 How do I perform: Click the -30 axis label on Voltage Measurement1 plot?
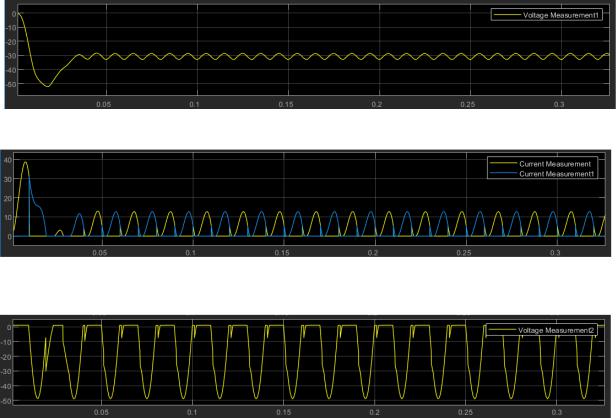click(x=11, y=56)
